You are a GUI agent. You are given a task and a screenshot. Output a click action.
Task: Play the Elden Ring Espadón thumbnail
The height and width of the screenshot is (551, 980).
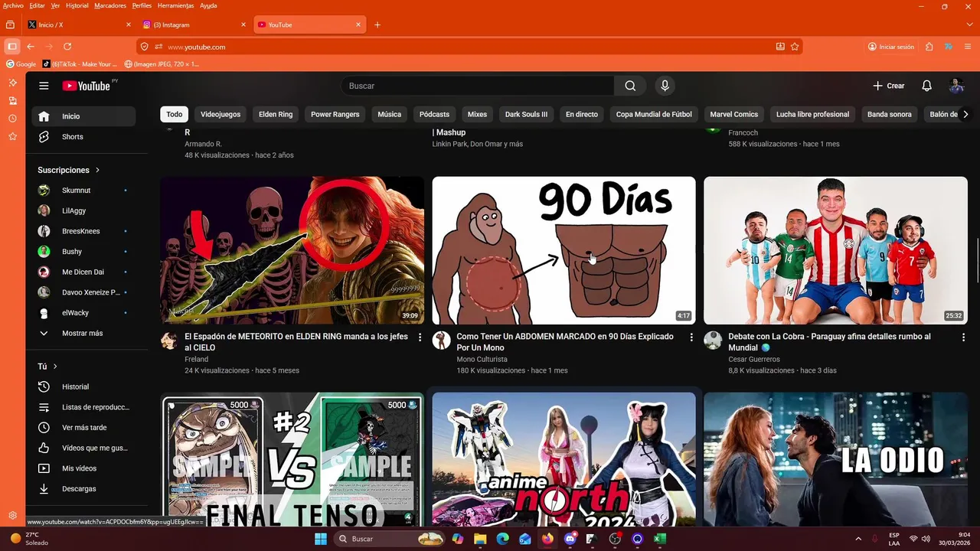[292, 251]
